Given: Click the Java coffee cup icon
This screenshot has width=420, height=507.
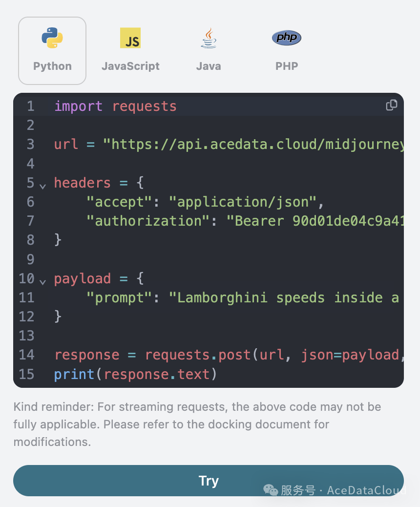Looking at the screenshot, I should (209, 38).
